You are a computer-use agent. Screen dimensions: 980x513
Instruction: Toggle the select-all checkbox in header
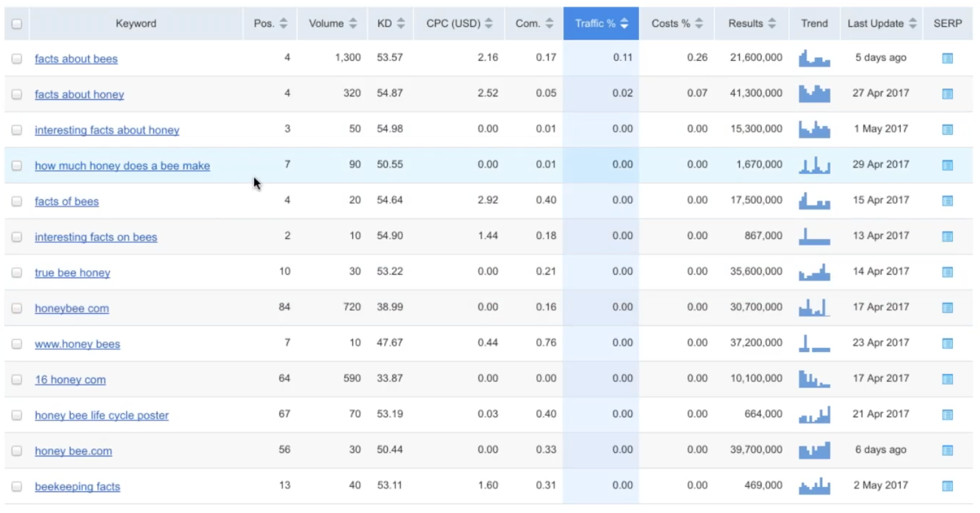click(17, 24)
